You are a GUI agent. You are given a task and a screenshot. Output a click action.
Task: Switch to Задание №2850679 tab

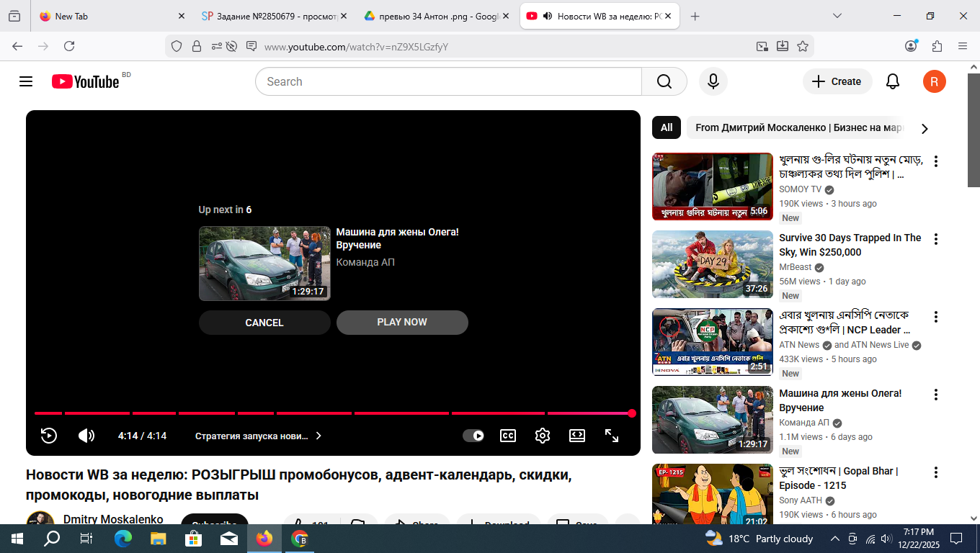[x=274, y=16]
